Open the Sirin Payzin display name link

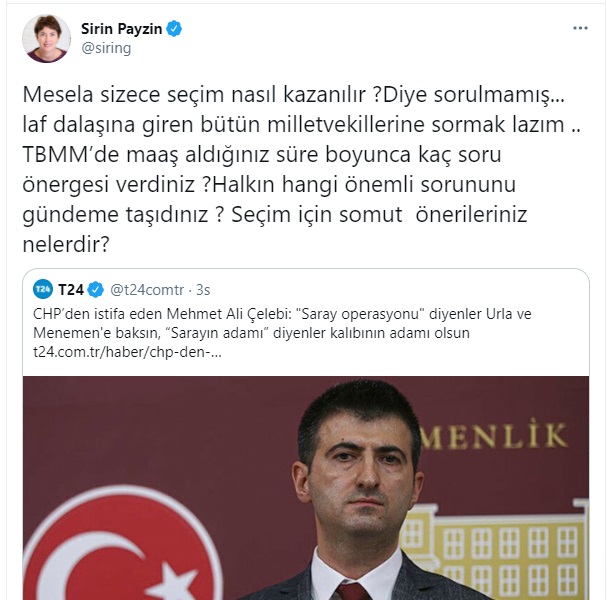121,29
